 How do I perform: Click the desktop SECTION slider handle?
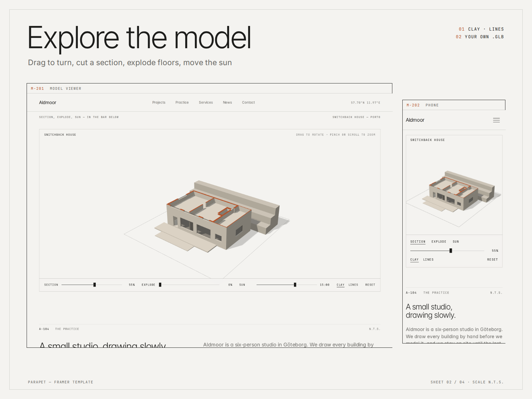[94, 285]
